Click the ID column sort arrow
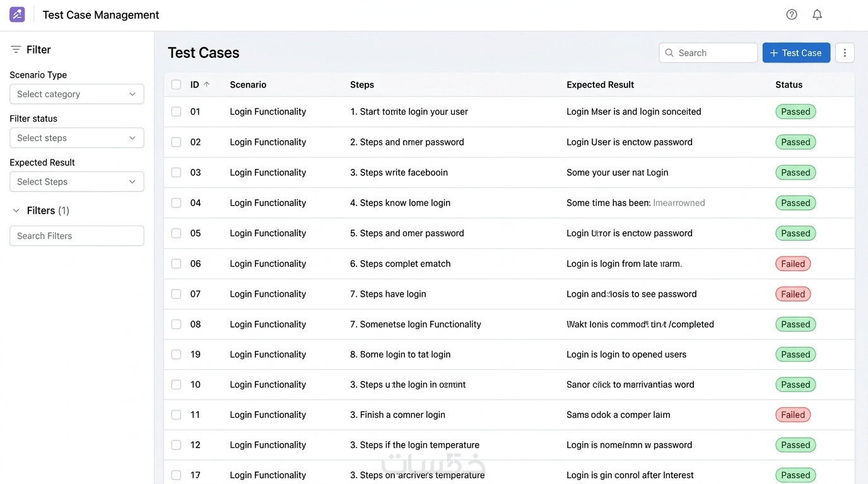 coord(207,84)
